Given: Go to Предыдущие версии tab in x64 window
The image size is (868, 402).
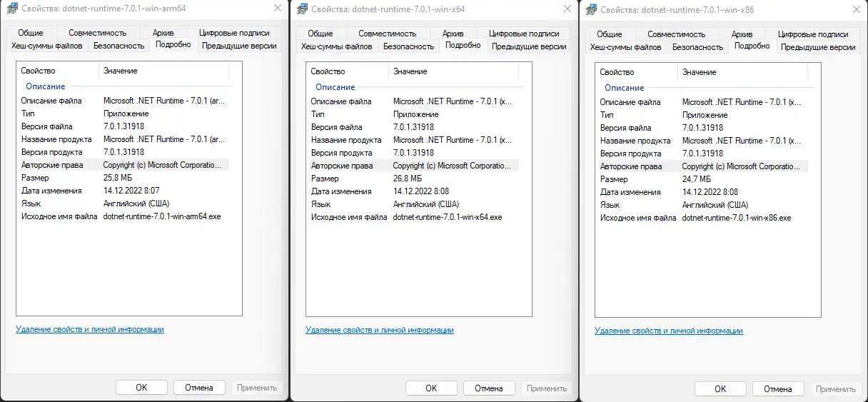Looking at the screenshot, I should point(529,46).
